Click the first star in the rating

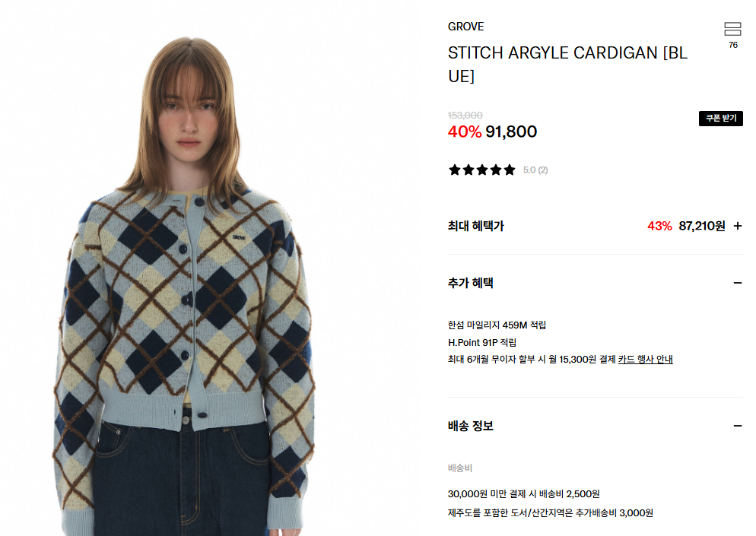click(x=455, y=170)
